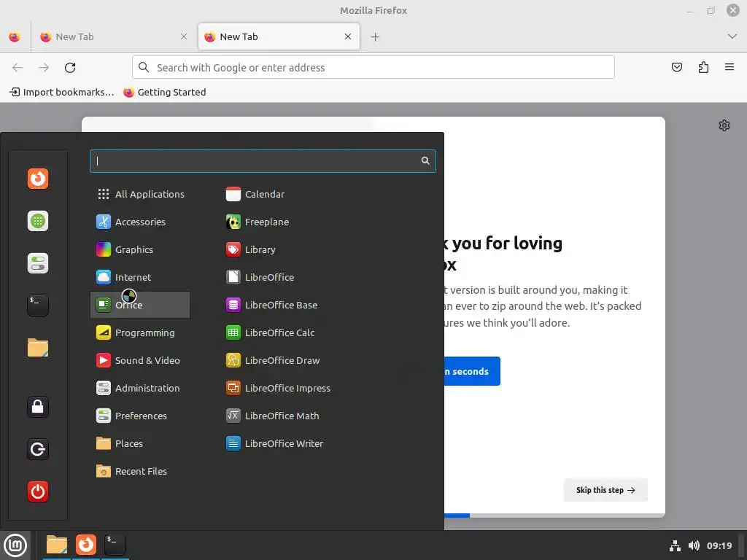
Task: Open Software Manager in the favorites sidebar
Action: pos(38,221)
